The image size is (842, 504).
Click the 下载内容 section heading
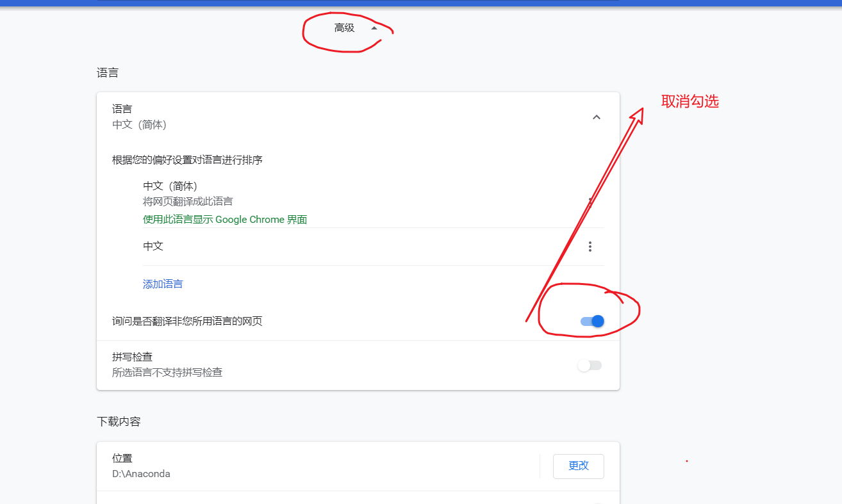click(x=120, y=421)
